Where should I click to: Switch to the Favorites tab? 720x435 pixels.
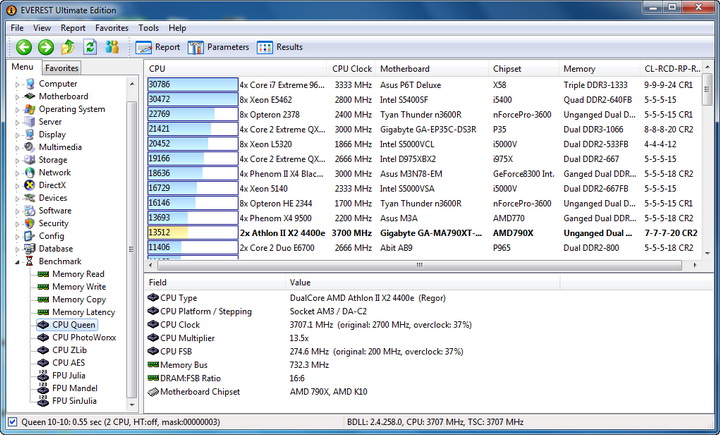pos(62,68)
